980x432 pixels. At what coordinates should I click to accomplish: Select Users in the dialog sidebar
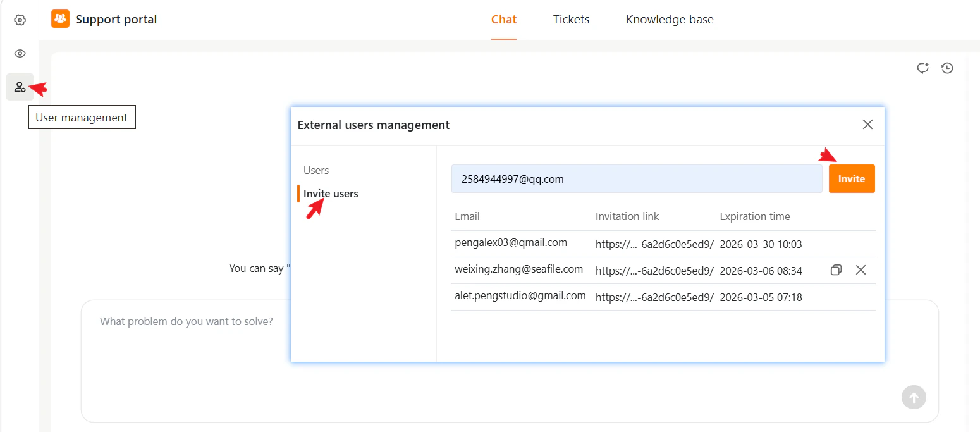(x=316, y=170)
